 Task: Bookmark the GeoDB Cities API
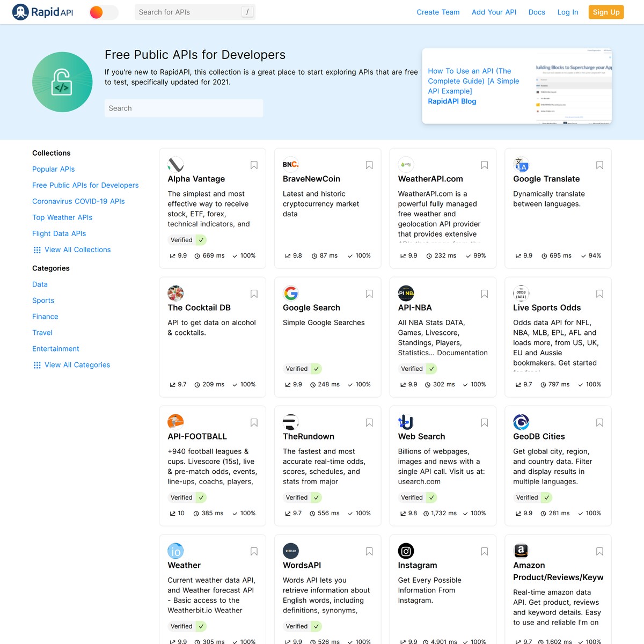(x=599, y=423)
